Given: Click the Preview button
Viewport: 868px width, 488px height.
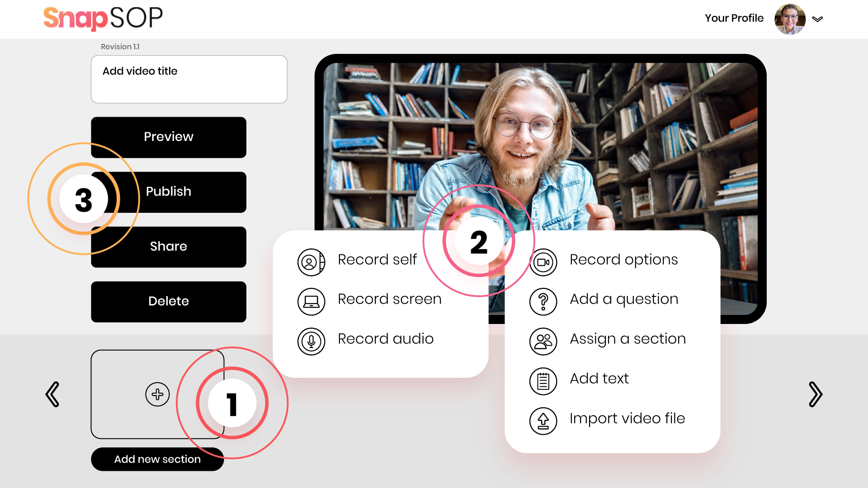Looking at the screenshot, I should pyautogui.click(x=169, y=137).
